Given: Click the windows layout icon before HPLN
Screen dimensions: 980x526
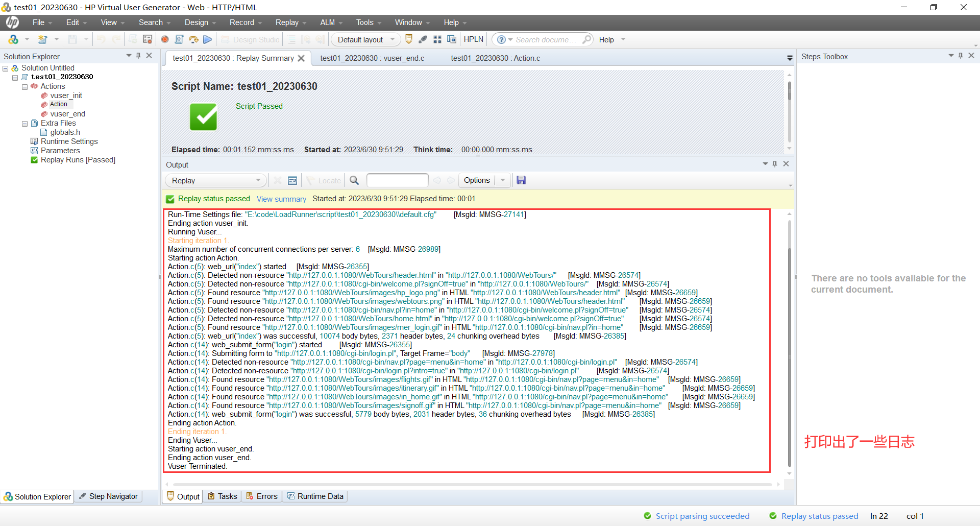Looking at the screenshot, I should [x=452, y=39].
